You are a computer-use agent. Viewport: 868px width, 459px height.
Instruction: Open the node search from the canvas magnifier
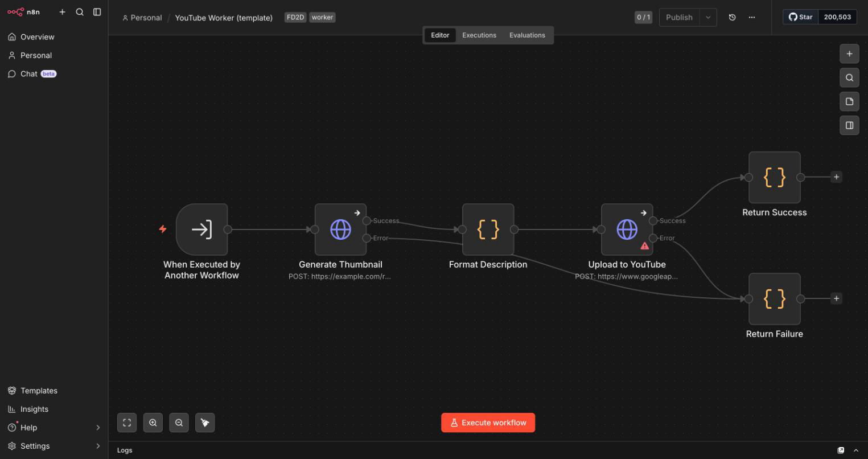click(x=849, y=77)
